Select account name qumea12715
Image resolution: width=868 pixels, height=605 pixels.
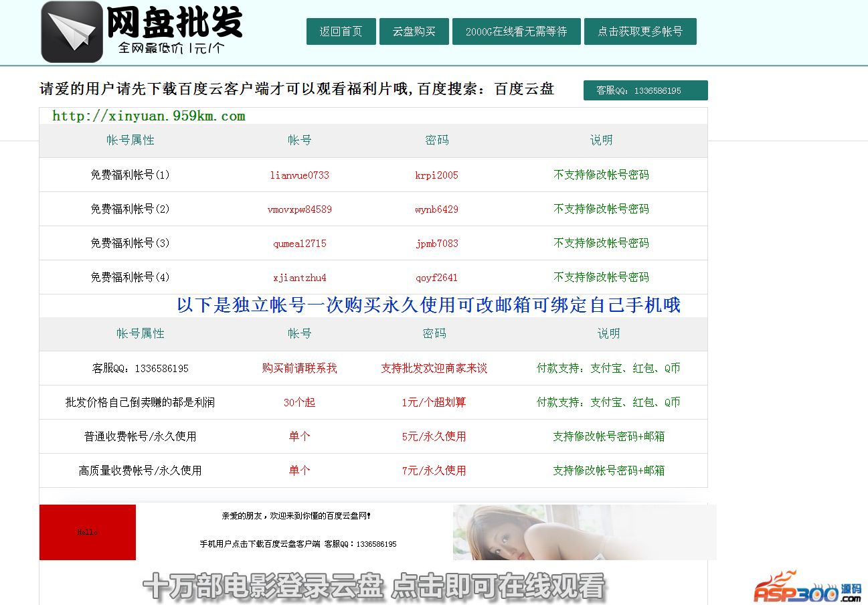click(x=300, y=244)
